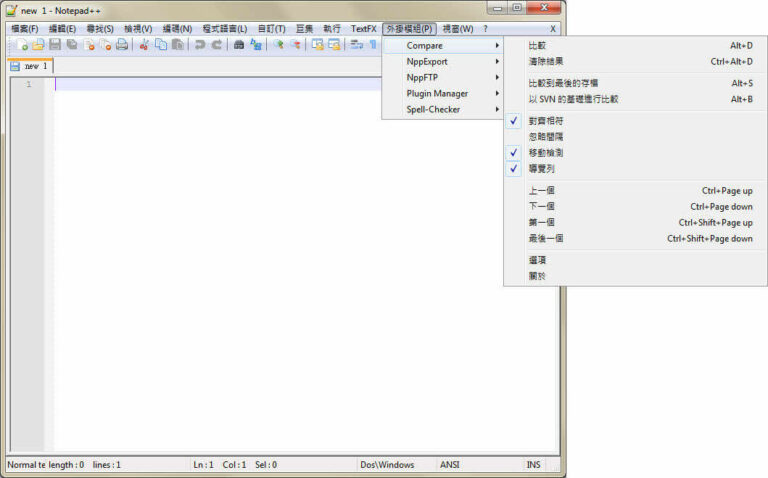Select 最後一個 (Ctrl+Shift+Page down)

coord(635,239)
